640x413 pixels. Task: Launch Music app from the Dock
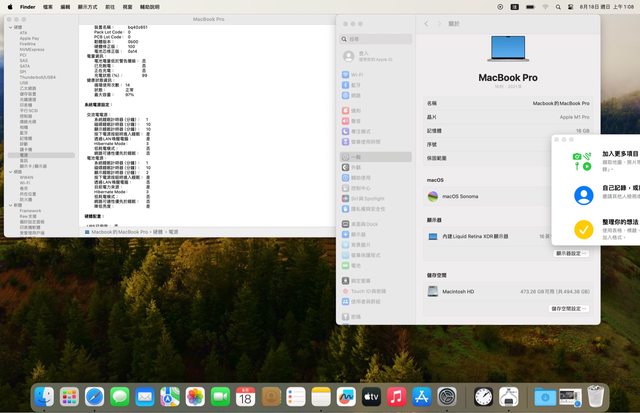[x=396, y=396]
